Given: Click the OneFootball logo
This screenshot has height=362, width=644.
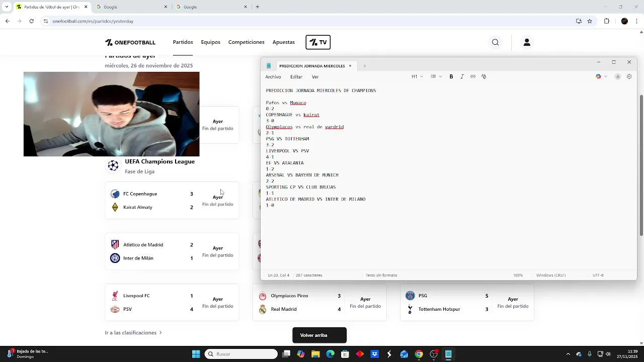Looking at the screenshot, I should pyautogui.click(x=130, y=42).
